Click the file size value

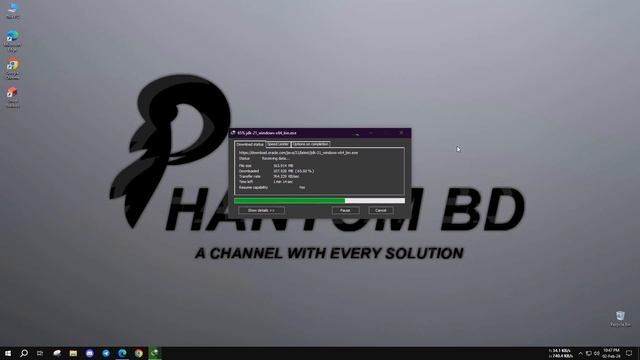point(283,166)
